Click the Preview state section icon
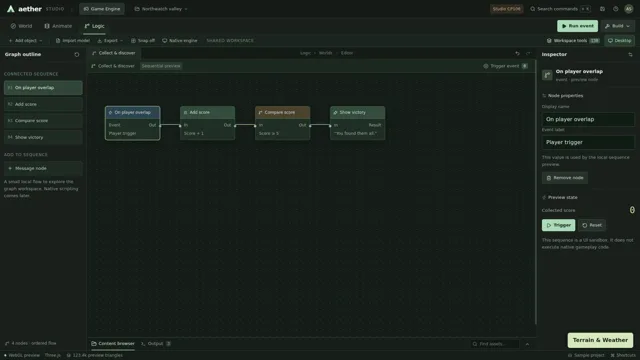Viewport: 640px width, 360px height. [x=544, y=197]
